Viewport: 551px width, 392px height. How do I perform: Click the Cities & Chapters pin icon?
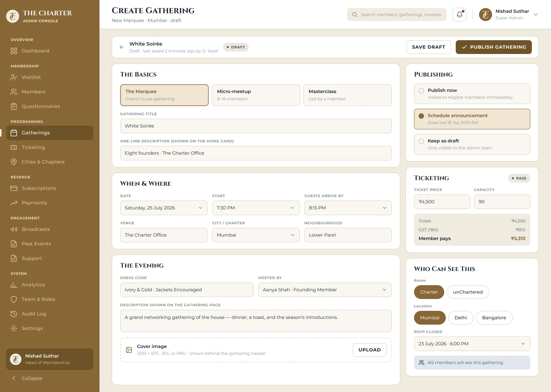pos(14,162)
